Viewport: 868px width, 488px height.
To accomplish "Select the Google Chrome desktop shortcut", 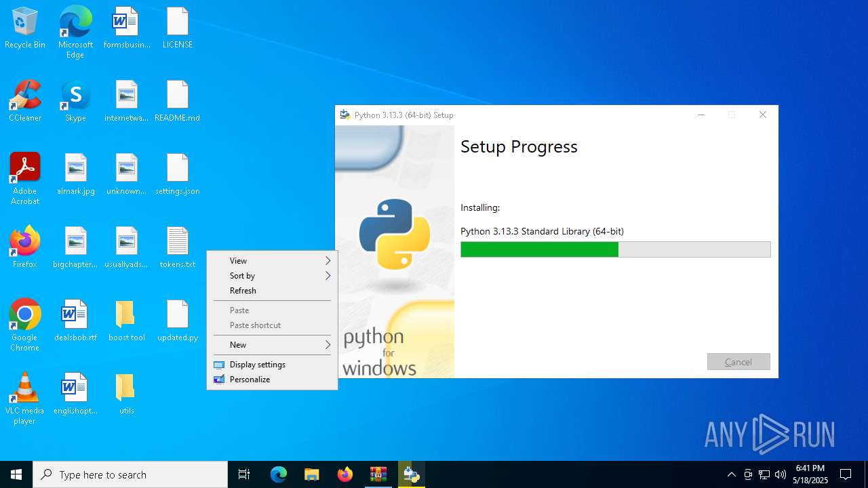I will click(25, 325).
